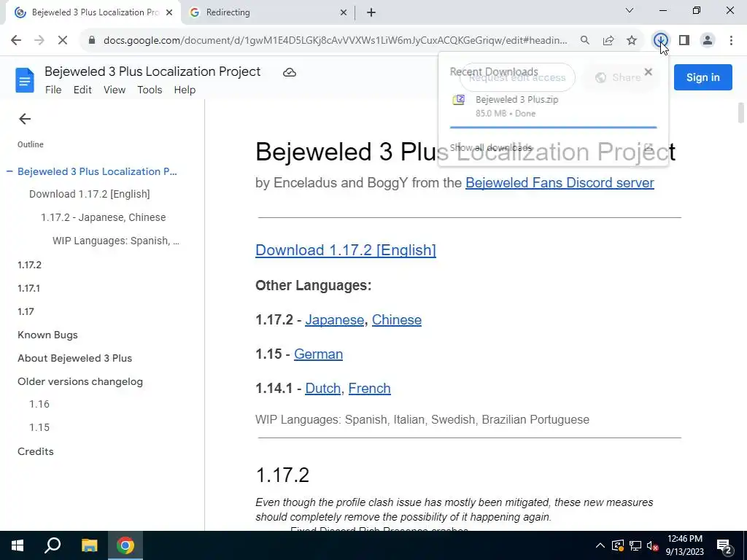Collapse Bejeweled 3 Plus Localization outline heading
This screenshot has width=747, height=560.
pos(9,171)
